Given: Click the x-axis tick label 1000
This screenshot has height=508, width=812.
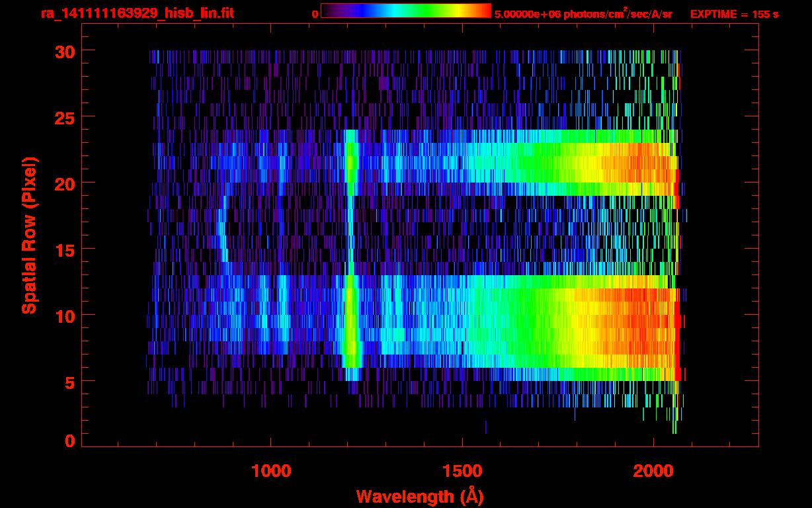Looking at the screenshot, I should [272, 470].
